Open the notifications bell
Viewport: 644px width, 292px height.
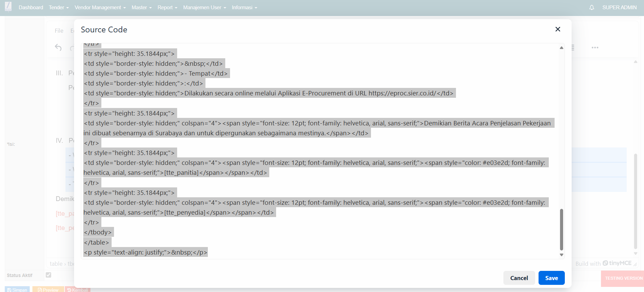(592, 7)
